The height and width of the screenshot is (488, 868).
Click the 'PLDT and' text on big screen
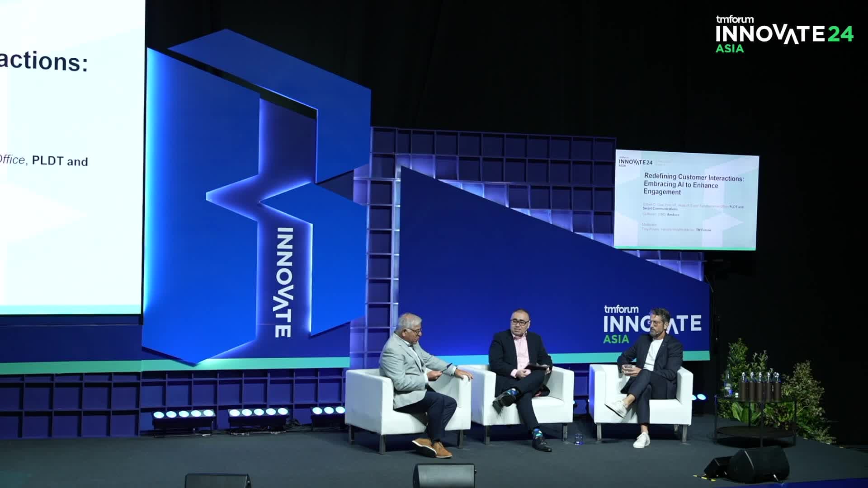[x=60, y=161]
